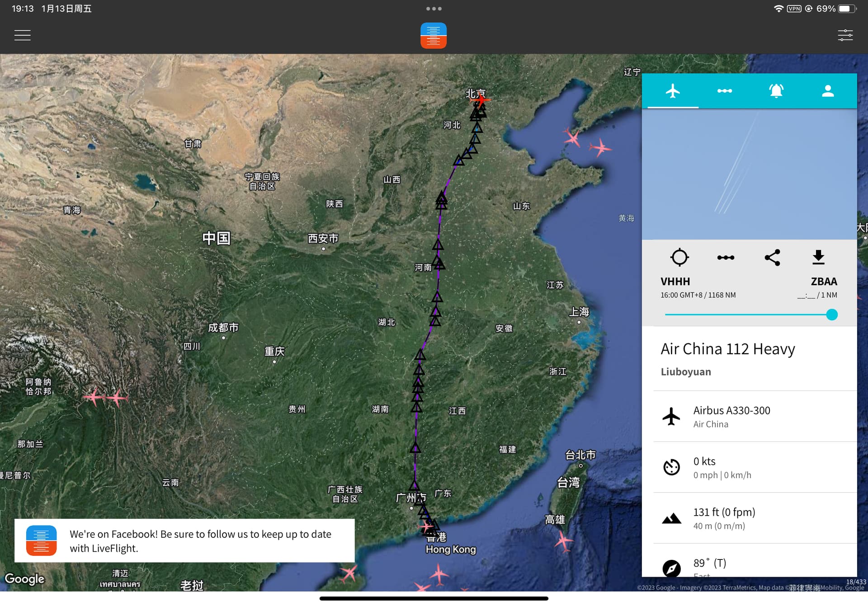Click the aircraft photo thumbnail
This screenshot has width=868, height=606.
coord(749,174)
